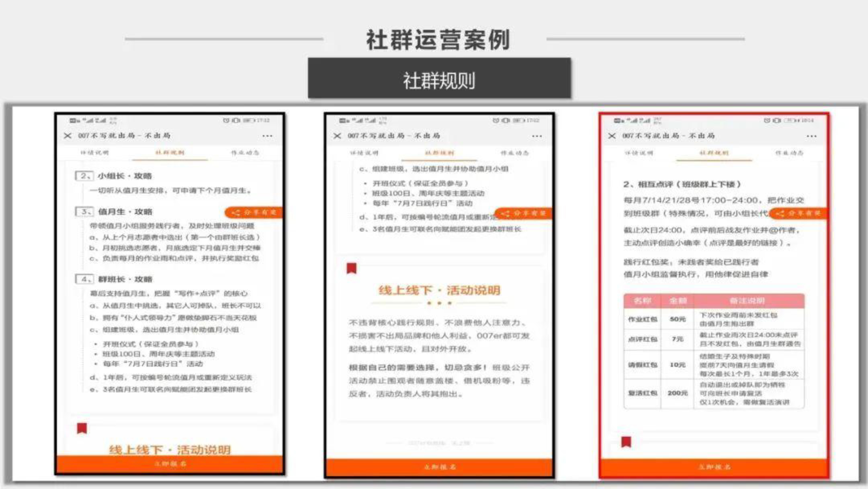868x489 pixels.
Task: Open 作业动态 tab in red-bordered phone
Action: (x=789, y=153)
